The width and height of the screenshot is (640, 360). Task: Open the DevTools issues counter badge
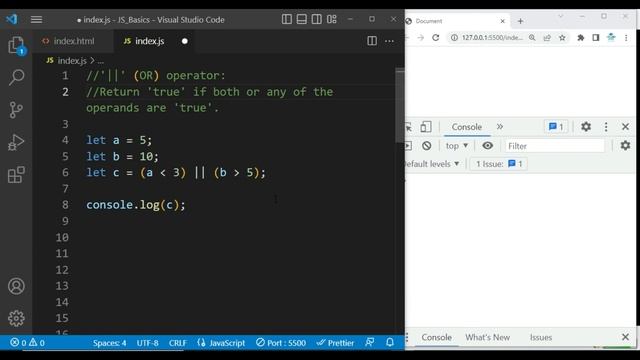click(x=556, y=127)
